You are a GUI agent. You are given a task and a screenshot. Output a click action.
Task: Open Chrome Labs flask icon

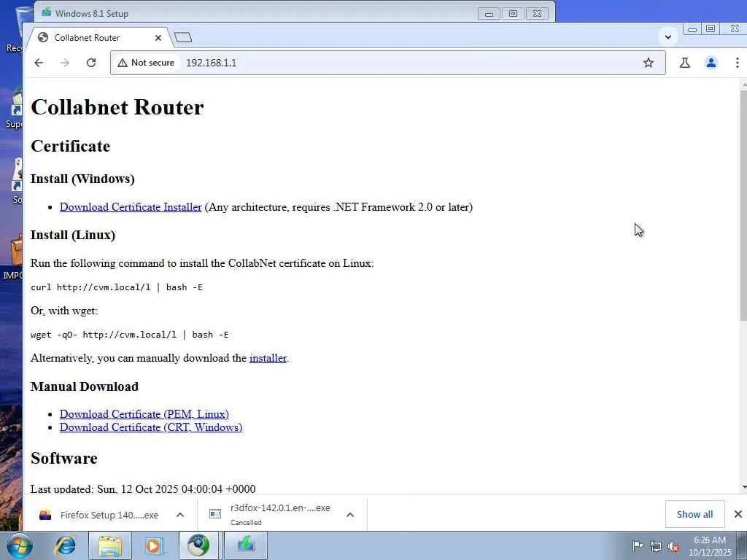tap(684, 63)
